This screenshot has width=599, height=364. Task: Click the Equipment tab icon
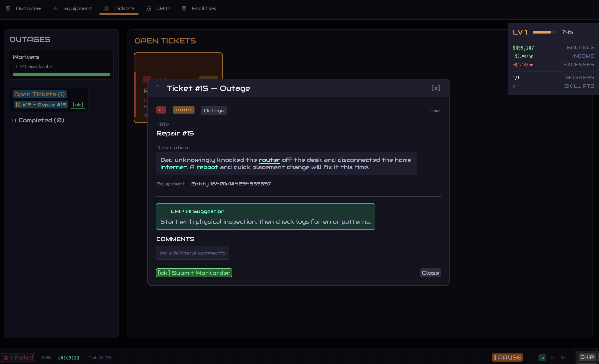pyautogui.click(x=56, y=9)
